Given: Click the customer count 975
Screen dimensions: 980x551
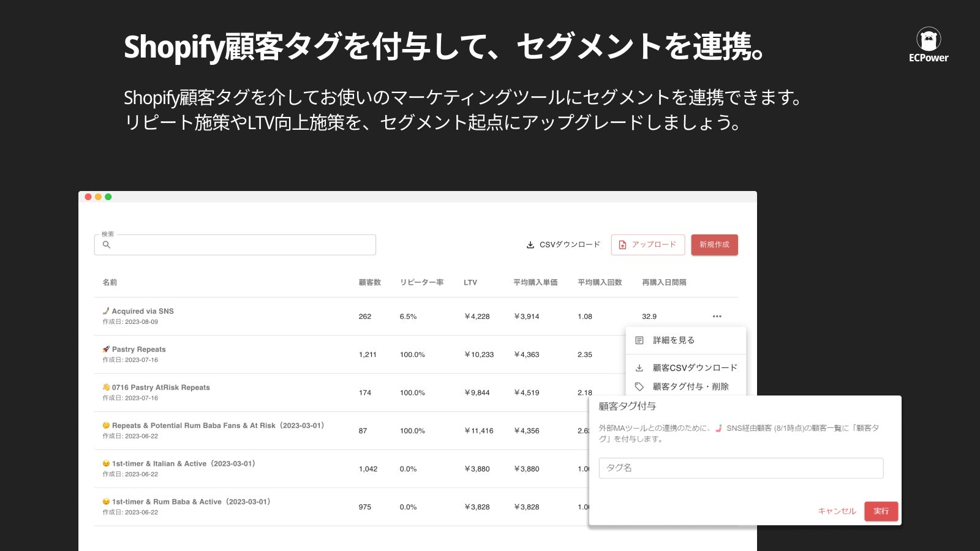Looking at the screenshot, I should [365, 507].
